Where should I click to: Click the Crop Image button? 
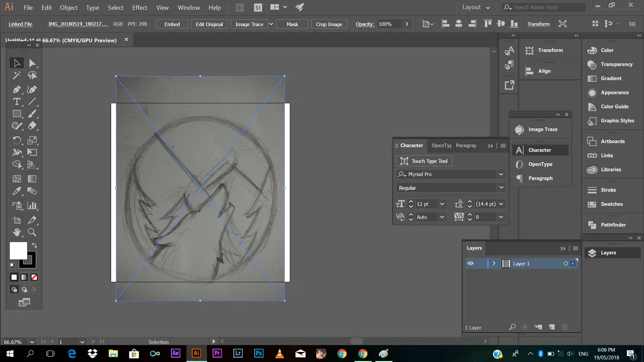(x=329, y=24)
